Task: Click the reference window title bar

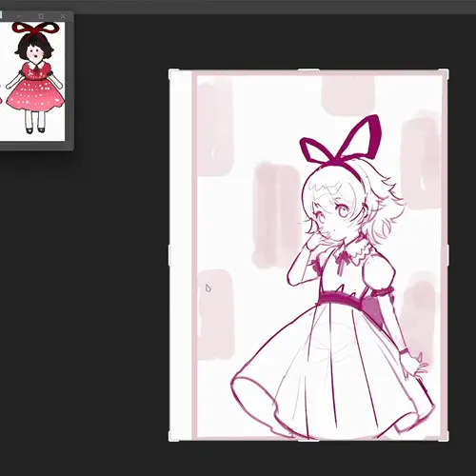Action: pyautogui.click(x=36, y=16)
